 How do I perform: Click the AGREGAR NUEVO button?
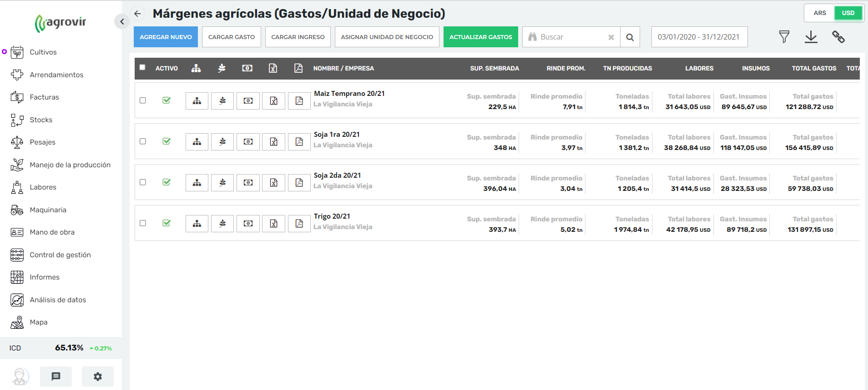tap(166, 37)
